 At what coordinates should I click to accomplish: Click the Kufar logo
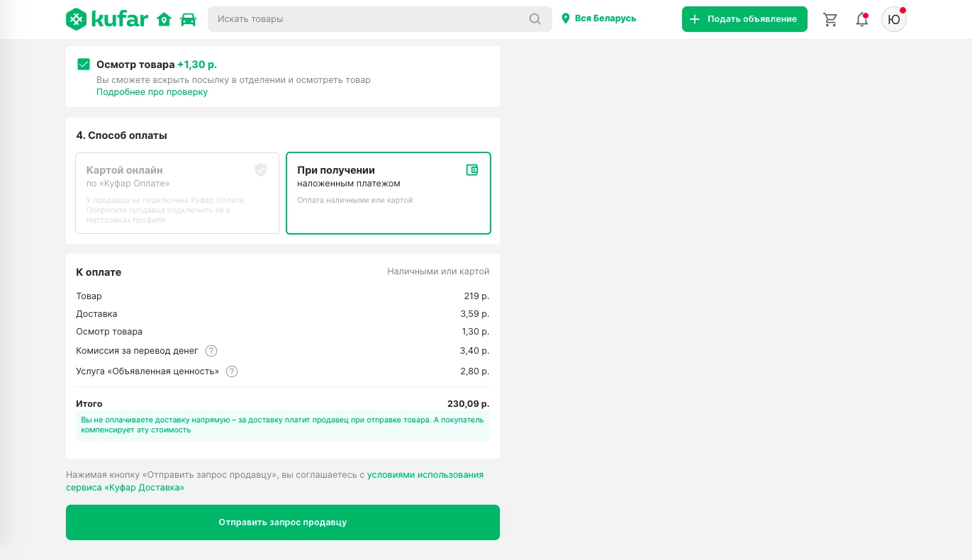click(x=106, y=19)
